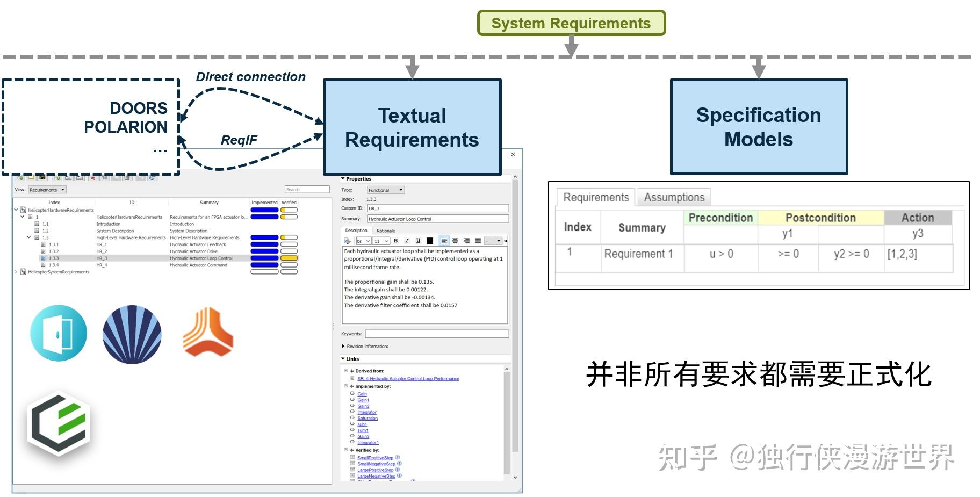Viewport: 980px width, 497px height.
Task: Select the Assumptions tab
Action: pyautogui.click(x=674, y=197)
